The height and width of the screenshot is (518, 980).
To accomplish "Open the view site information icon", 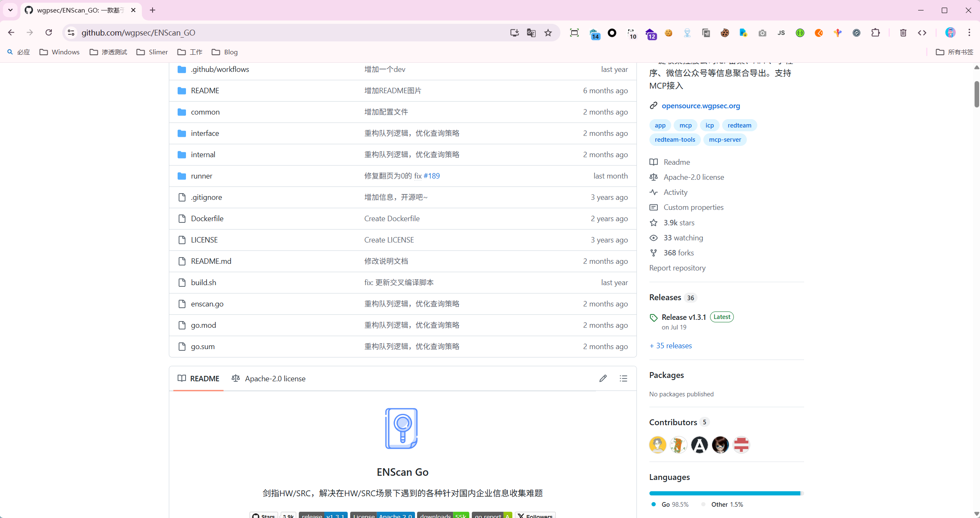I will (x=71, y=33).
